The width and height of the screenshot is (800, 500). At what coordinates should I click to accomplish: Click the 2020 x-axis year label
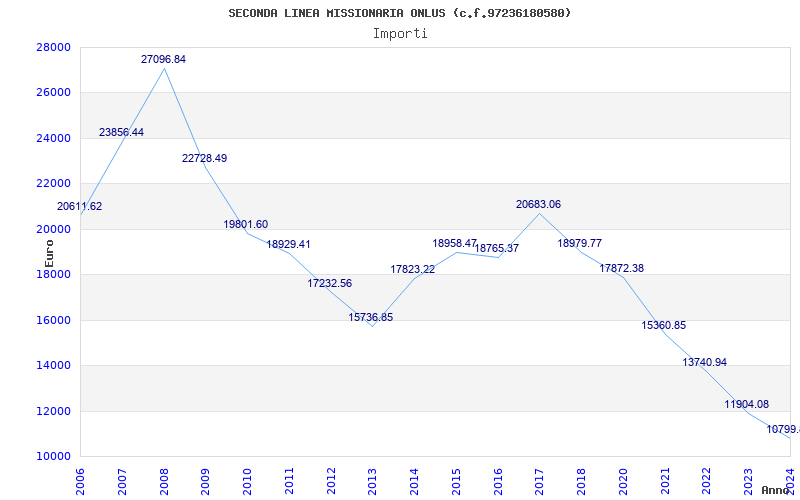tap(623, 481)
